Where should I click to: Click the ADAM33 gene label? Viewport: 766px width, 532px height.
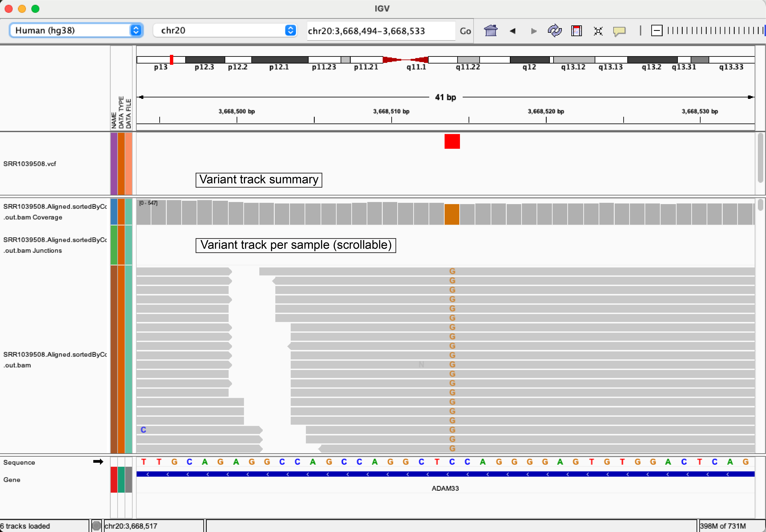coord(445,488)
